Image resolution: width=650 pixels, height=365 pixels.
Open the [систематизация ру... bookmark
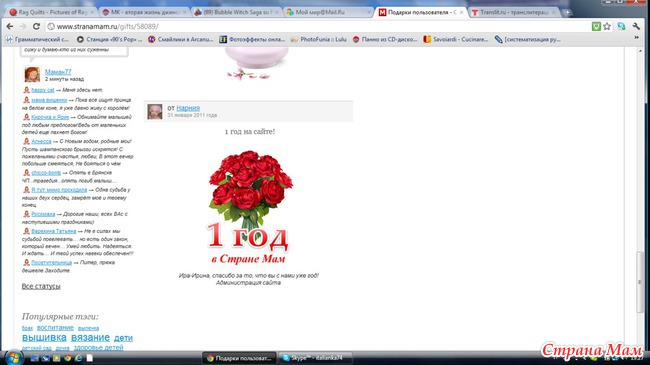coord(527,39)
